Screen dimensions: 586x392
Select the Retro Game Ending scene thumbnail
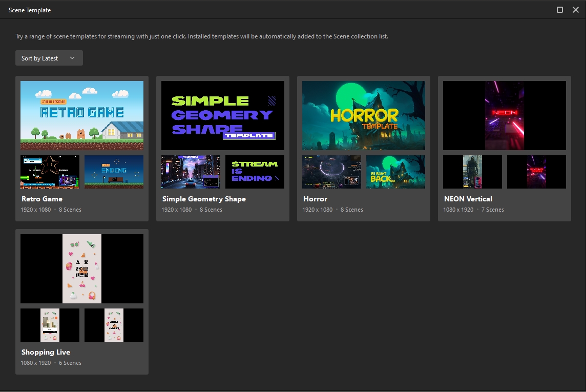(114, 172)
